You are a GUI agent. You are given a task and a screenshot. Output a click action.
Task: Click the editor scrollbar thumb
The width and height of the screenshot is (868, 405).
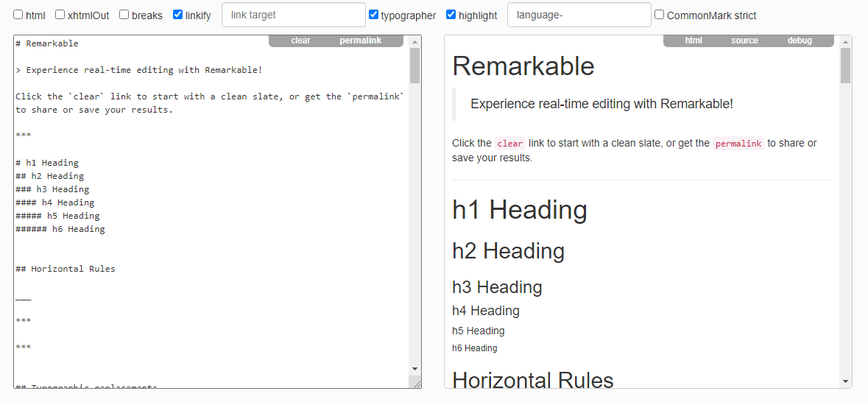click(x=414, y=66)
